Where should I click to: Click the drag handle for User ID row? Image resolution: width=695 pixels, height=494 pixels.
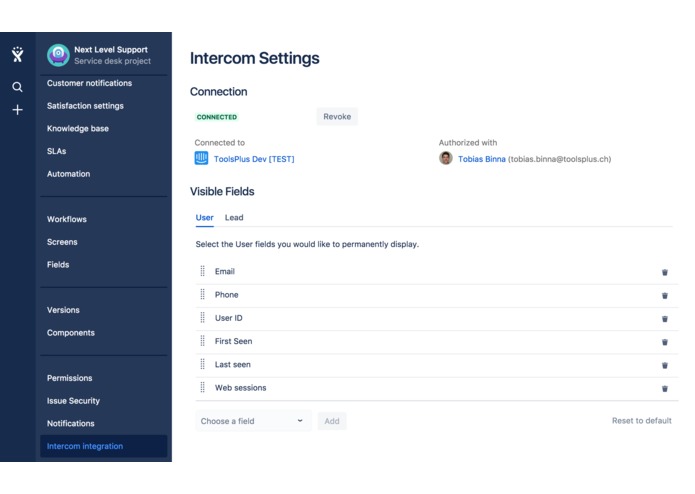coord(203,318)
